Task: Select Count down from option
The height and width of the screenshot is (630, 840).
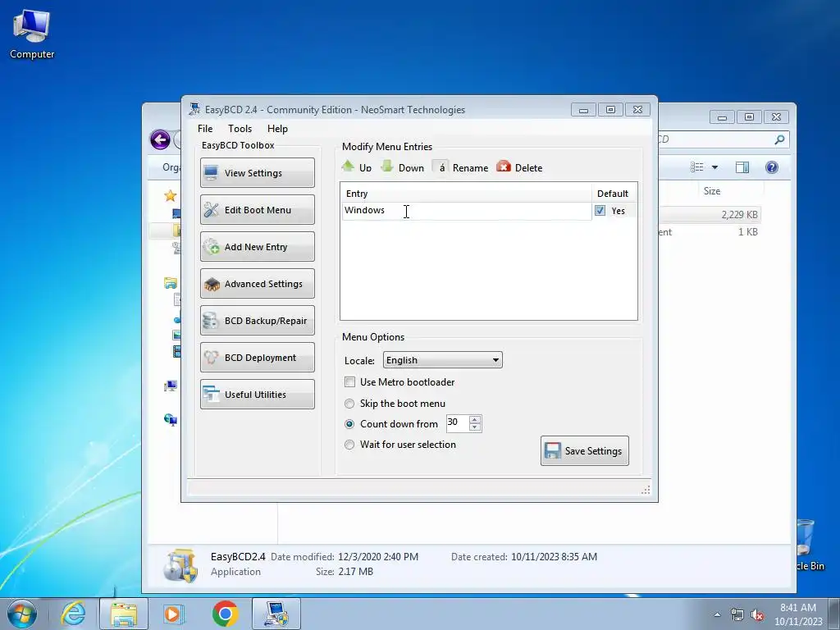Action: (349, 424)
